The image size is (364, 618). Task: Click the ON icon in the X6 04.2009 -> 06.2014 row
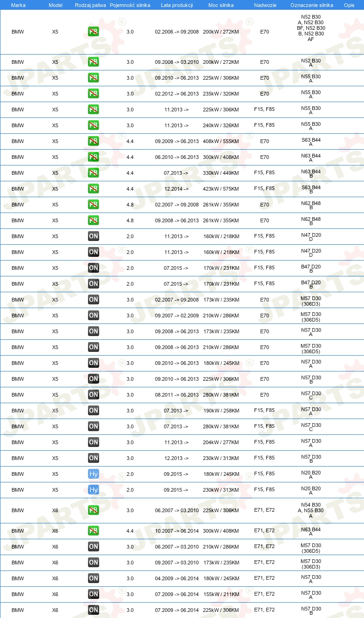pos(94,578)
